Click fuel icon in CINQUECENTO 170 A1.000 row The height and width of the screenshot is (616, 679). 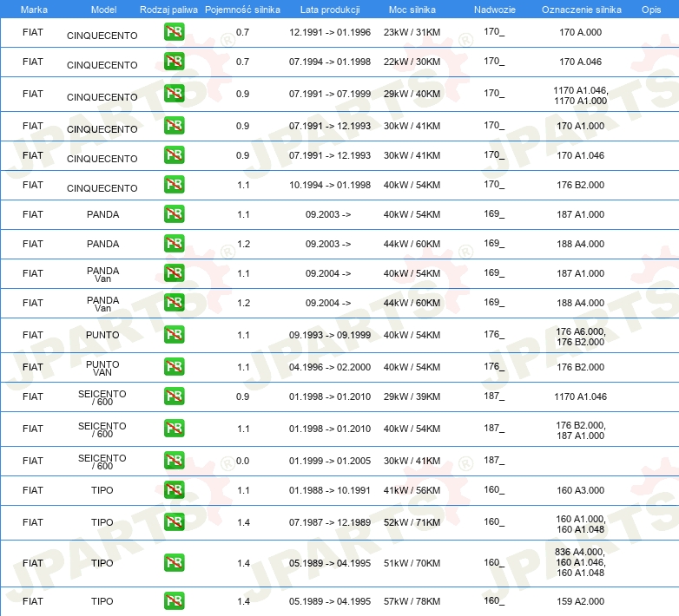click(x=174, y=126)
